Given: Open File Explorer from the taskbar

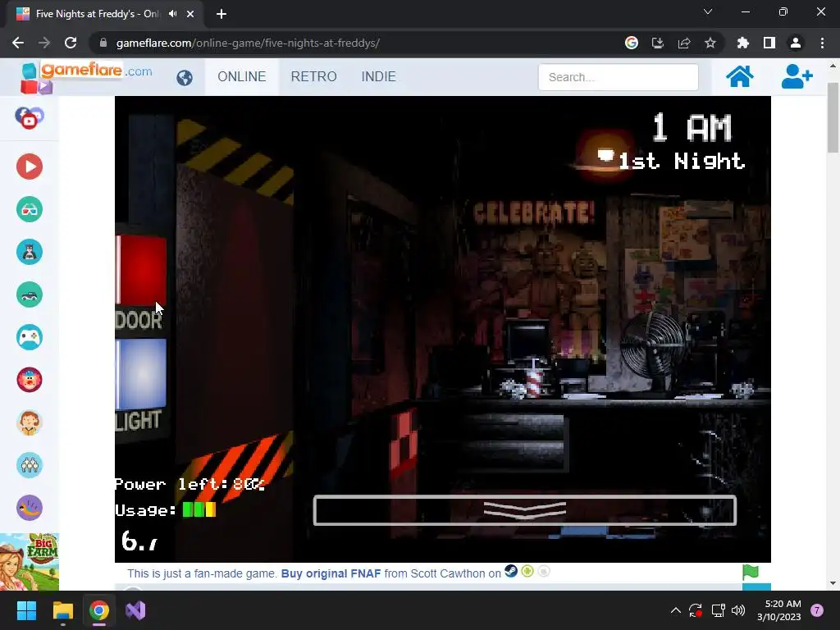Looking at the screenshot, I should point(62,610).
